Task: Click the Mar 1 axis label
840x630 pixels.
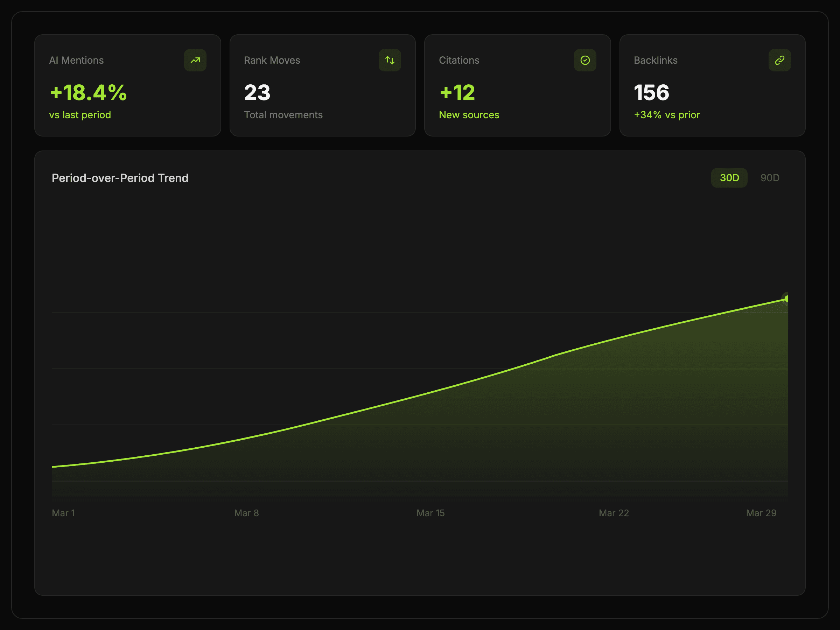Action: 63,513
